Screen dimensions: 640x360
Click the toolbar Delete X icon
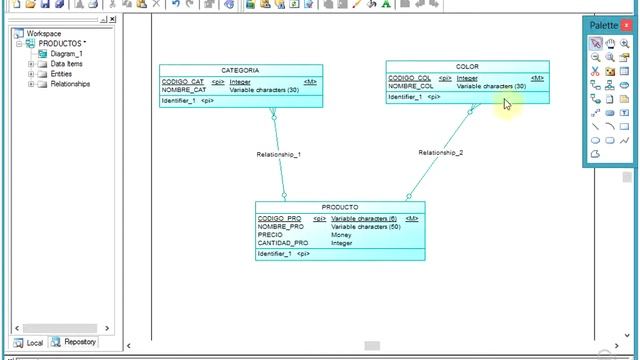click(156, 4)
